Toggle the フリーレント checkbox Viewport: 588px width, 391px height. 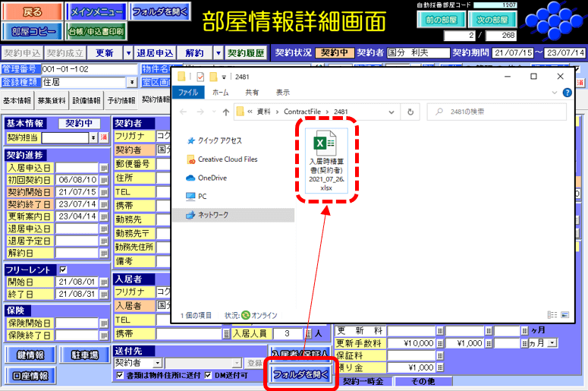coord(63,270)
